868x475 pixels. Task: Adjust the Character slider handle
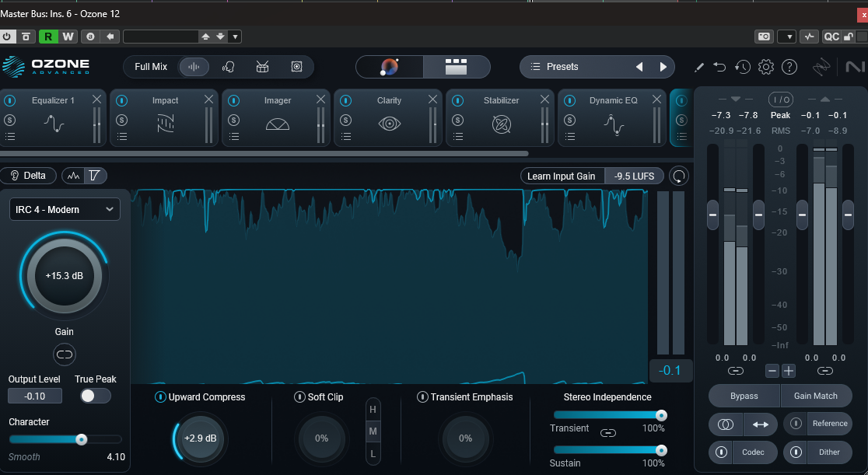point(82,439)
